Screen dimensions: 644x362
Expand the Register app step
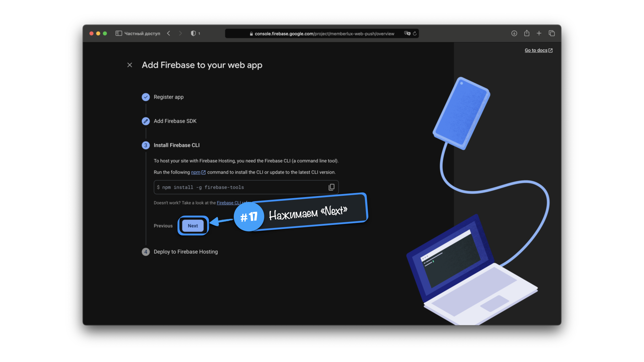click(168, 97)
